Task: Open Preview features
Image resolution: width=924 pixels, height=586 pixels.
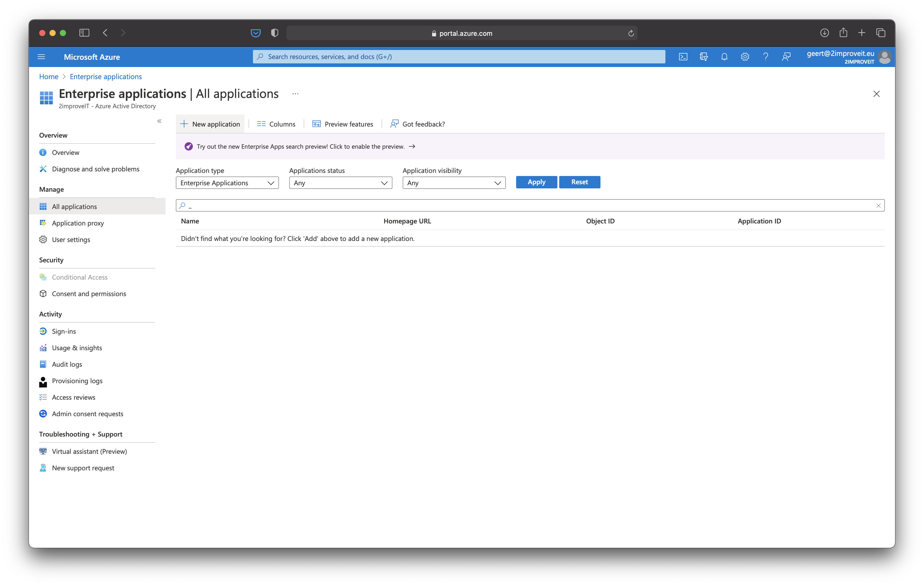Action: click(x=343, y=124)
